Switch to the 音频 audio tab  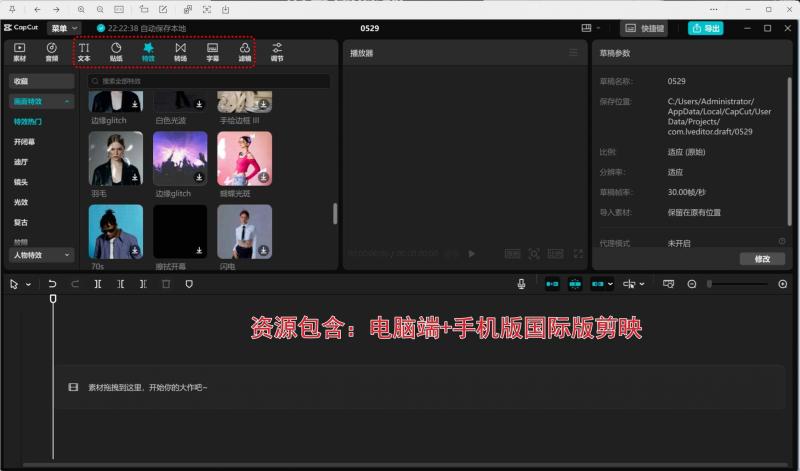coord(52,52)
